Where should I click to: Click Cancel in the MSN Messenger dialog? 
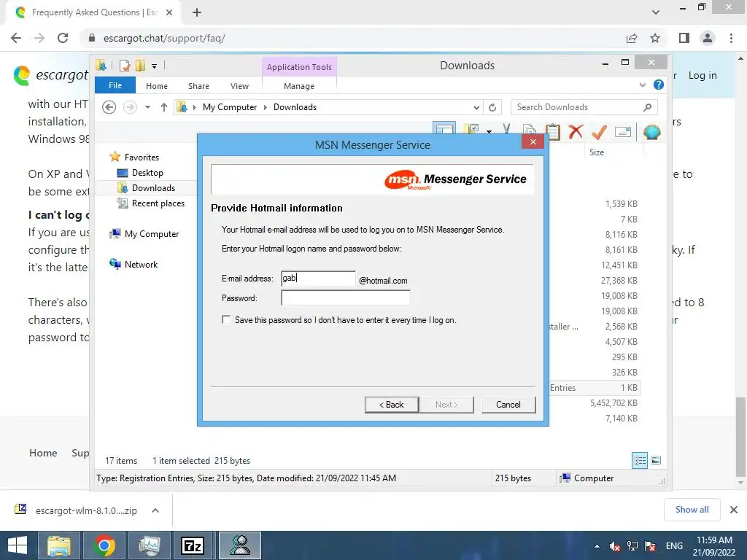coord(508,404)
